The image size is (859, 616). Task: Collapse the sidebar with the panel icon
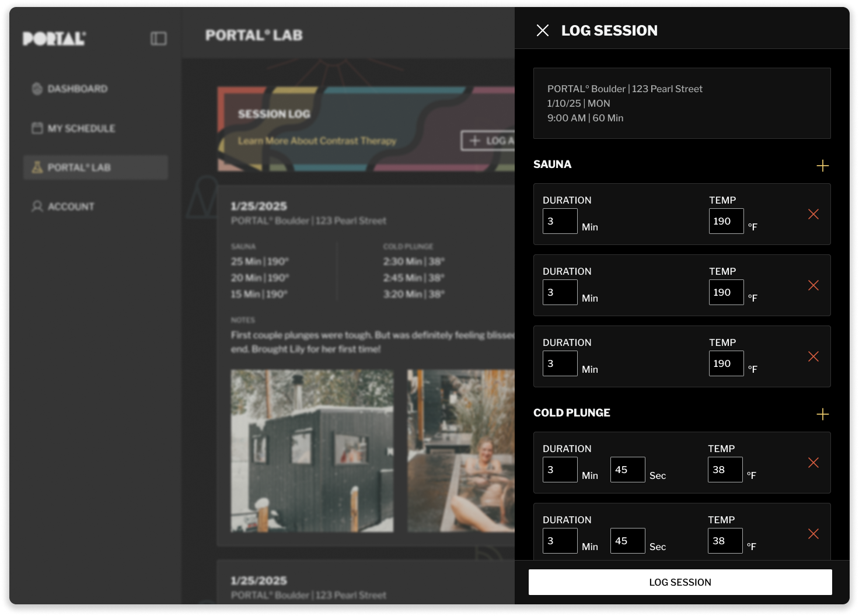coord(159,38)
